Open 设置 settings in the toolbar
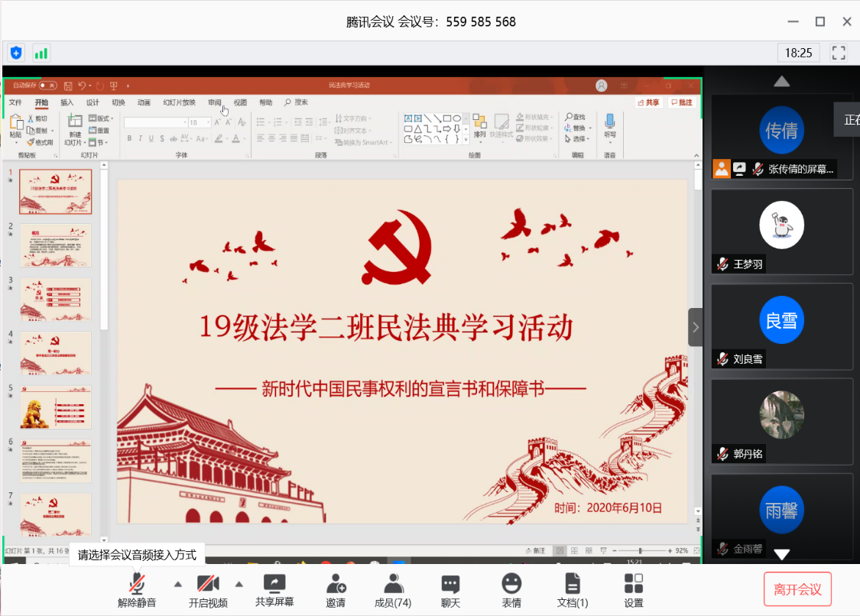 pyautogui.click(x=633, y=590)
